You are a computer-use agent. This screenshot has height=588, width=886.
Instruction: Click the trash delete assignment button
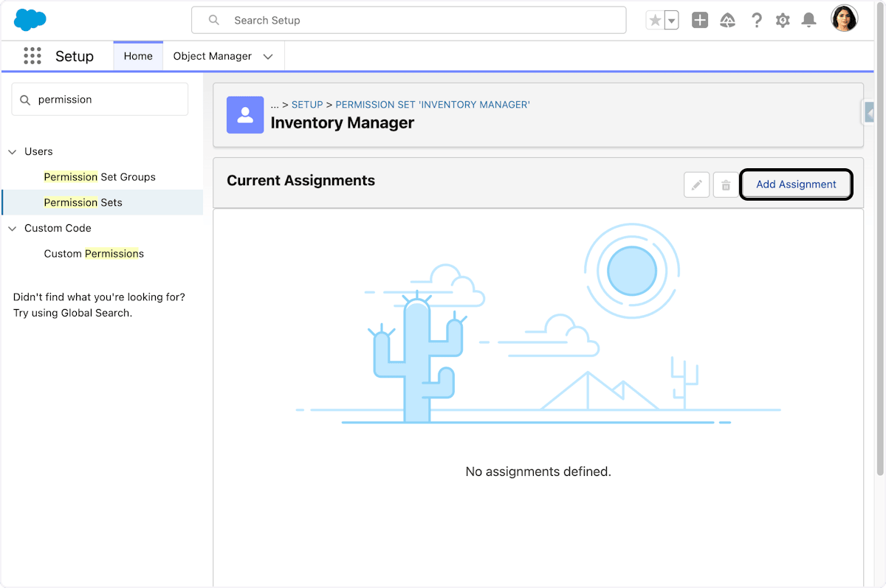pos(726,184)
